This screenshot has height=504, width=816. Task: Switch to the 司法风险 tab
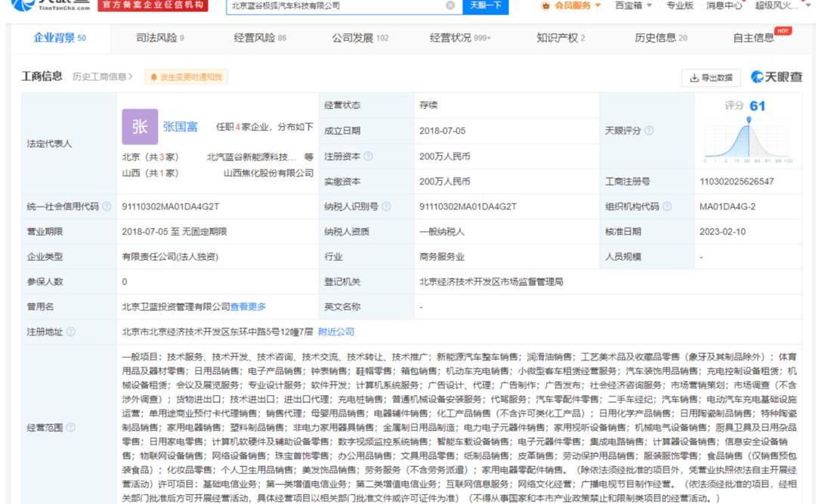(x=159, y=38)
